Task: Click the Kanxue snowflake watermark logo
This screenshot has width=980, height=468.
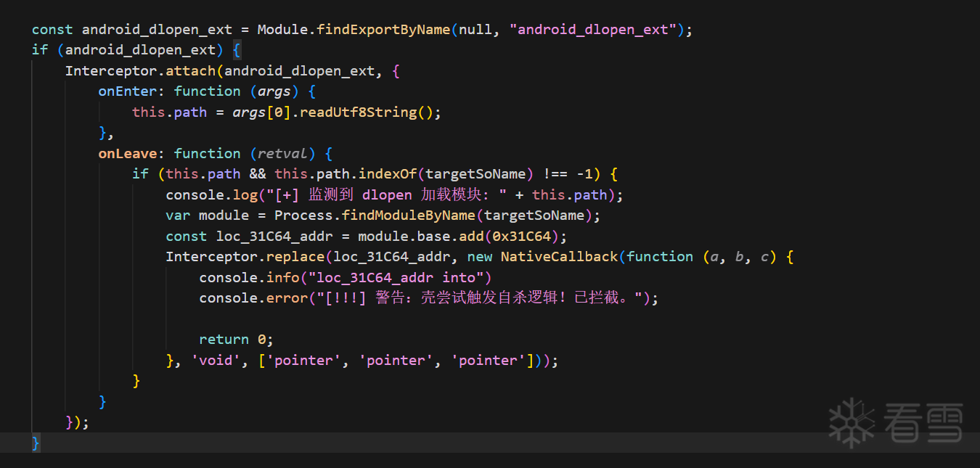Action: tap(851, 422)
